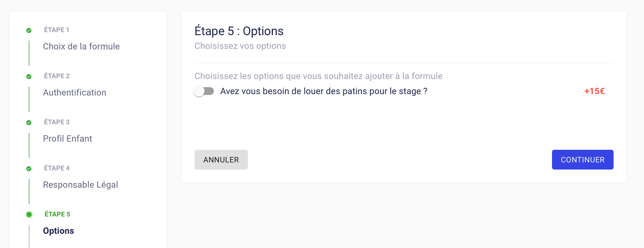This screenshot has height=248, width=644.
Task: Click the ÉTAPE 4 label
Action: 57,168
